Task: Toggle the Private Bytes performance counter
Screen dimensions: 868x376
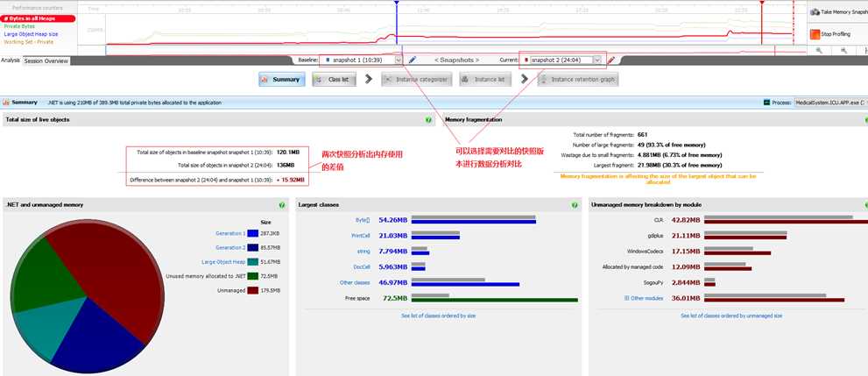Action: pos(19,26)
